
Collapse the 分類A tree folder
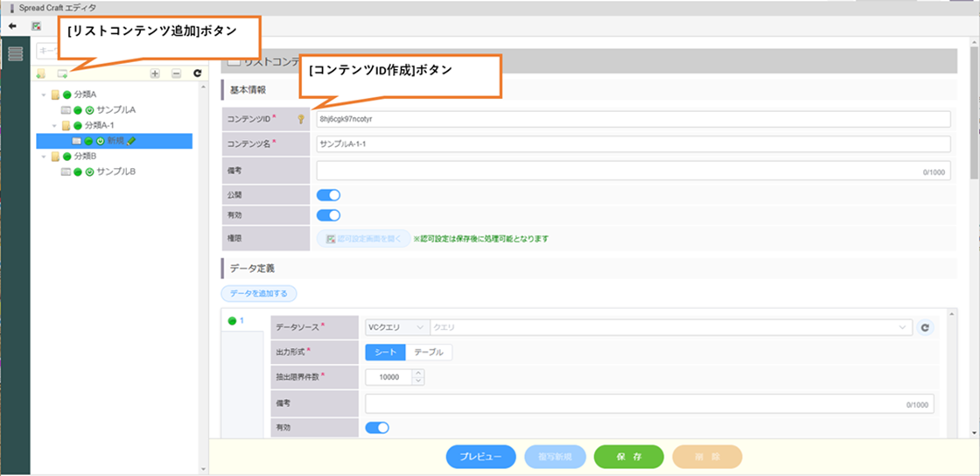pyautogui.click(x=44, y=94)
